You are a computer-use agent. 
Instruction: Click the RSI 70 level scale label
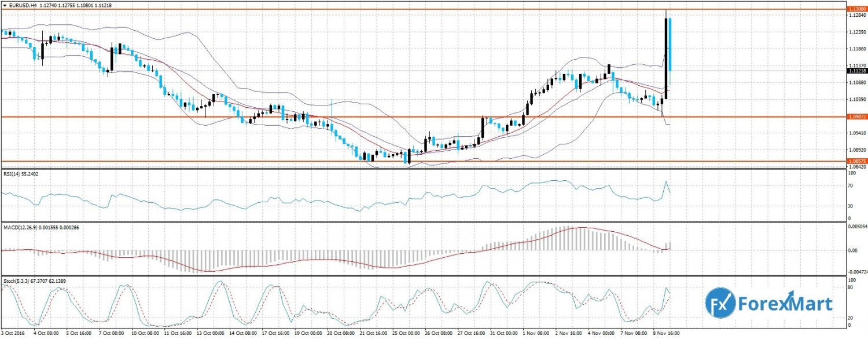851,186
